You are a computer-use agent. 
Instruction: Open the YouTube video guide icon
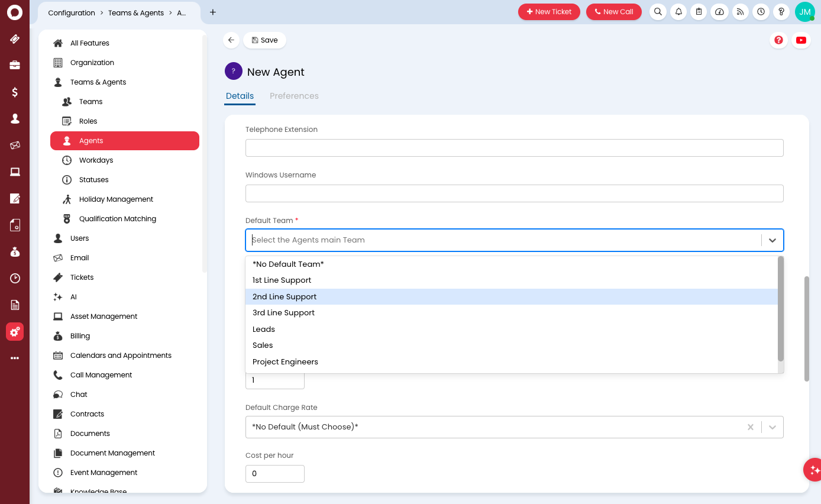801,40
